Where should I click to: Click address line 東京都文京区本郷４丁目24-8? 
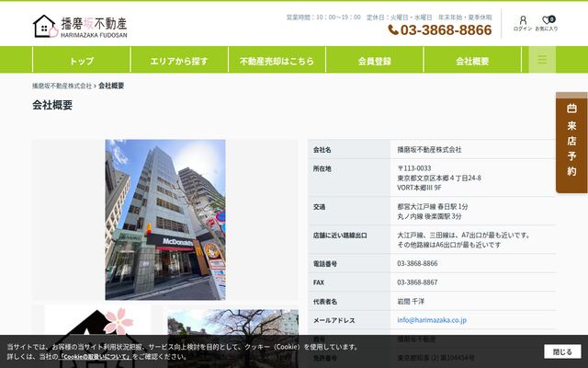click(x=439, y=178)
